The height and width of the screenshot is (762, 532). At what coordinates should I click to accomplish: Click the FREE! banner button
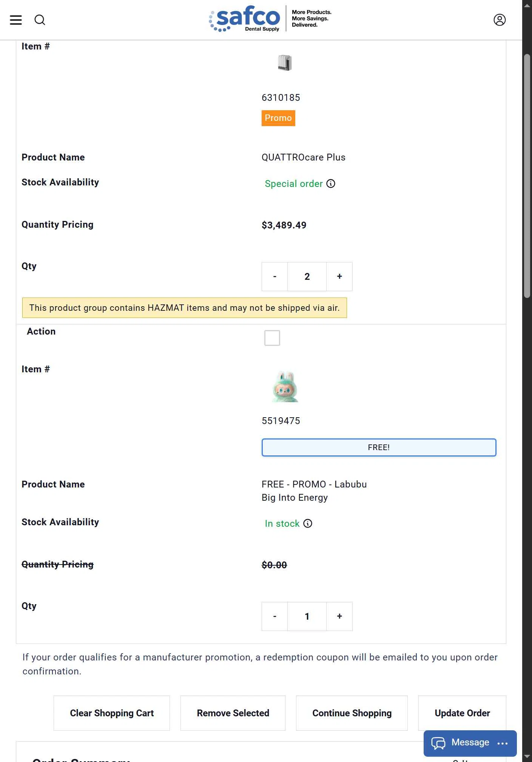(x=379, y=447)
